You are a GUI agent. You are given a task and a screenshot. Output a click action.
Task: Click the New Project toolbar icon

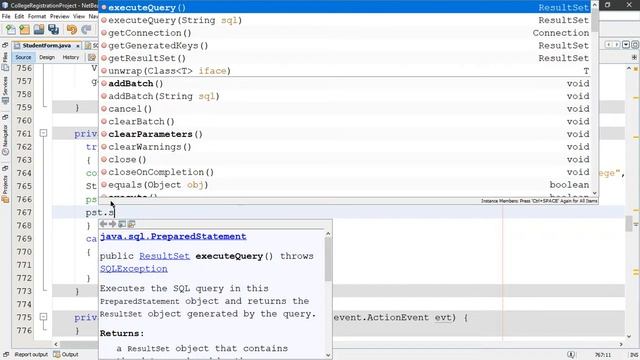(x=24, y=29)
